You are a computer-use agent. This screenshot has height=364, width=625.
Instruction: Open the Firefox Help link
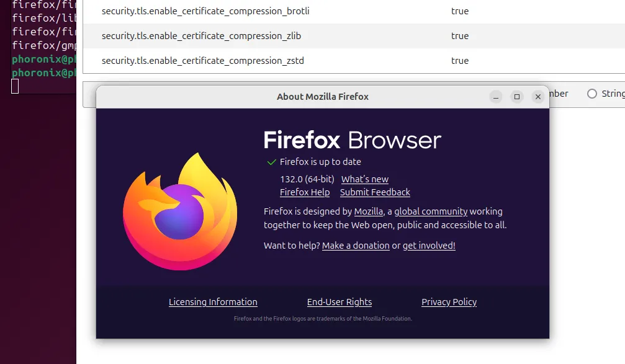(x=305, y=192)
